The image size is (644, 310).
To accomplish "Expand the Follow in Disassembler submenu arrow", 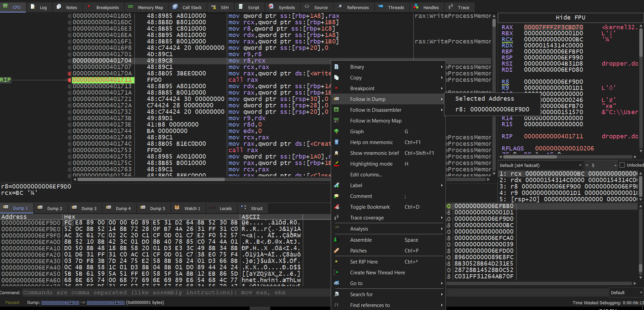I will tap(442, 110).
